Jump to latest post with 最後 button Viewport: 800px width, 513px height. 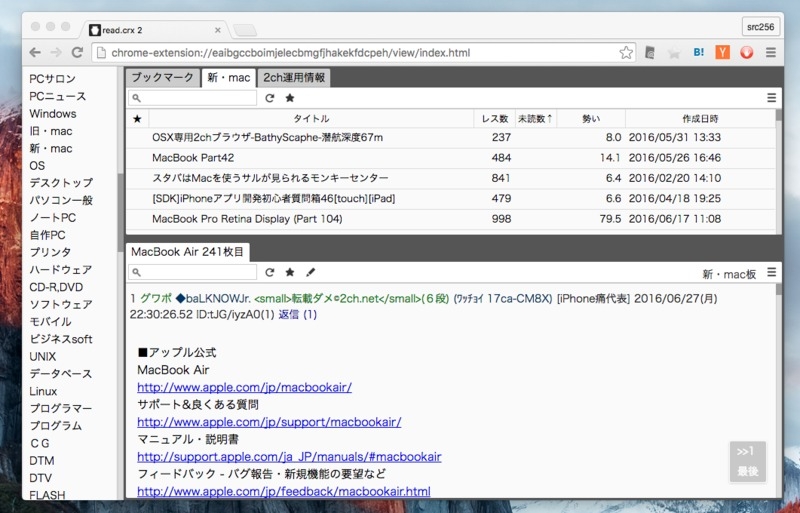[748, 471]
